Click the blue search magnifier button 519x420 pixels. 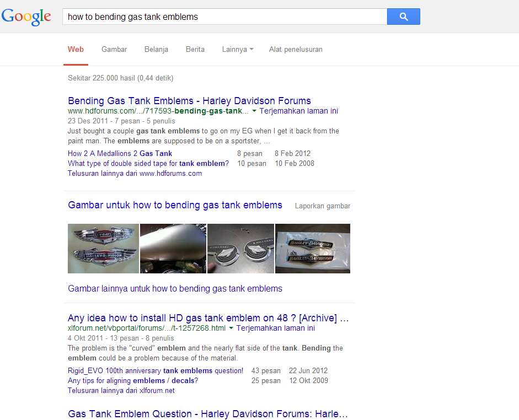[x=404, y=17]
